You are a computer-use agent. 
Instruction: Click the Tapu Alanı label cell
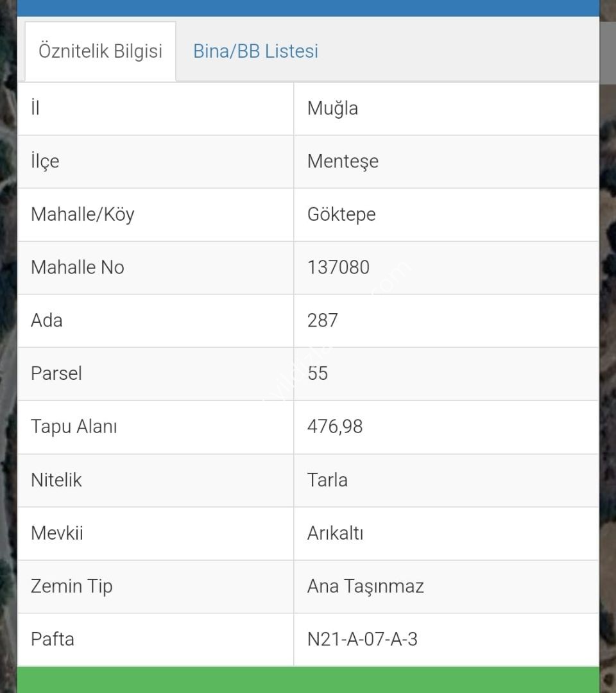pyautogui.click(x=155, y=427)
